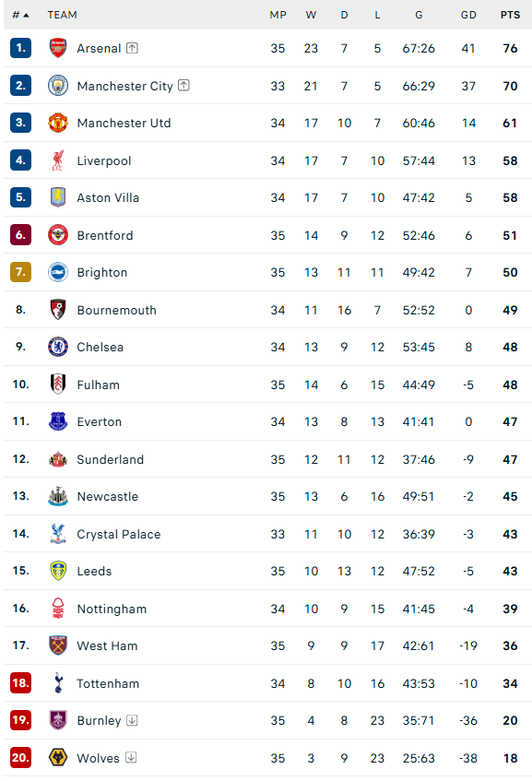The image size is (532, 781).
Task: Click the Tottenham club crest
Action: pos(58,683)
